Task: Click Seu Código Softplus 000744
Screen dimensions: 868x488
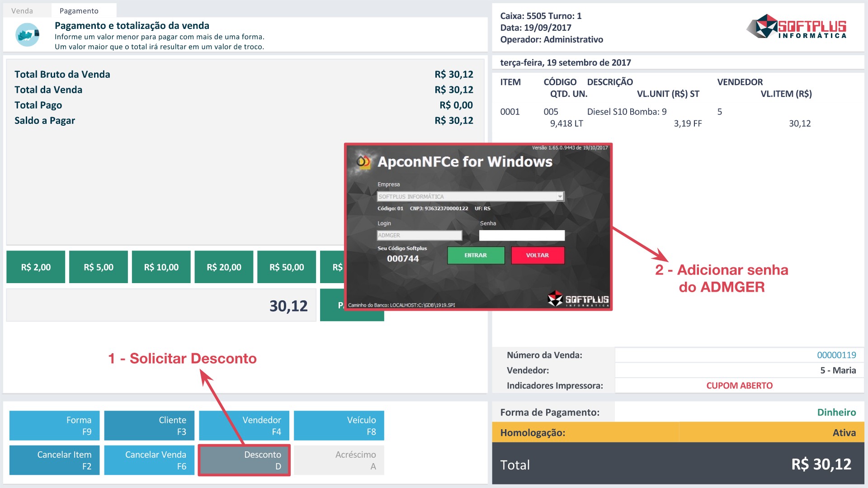Action: 403,259
